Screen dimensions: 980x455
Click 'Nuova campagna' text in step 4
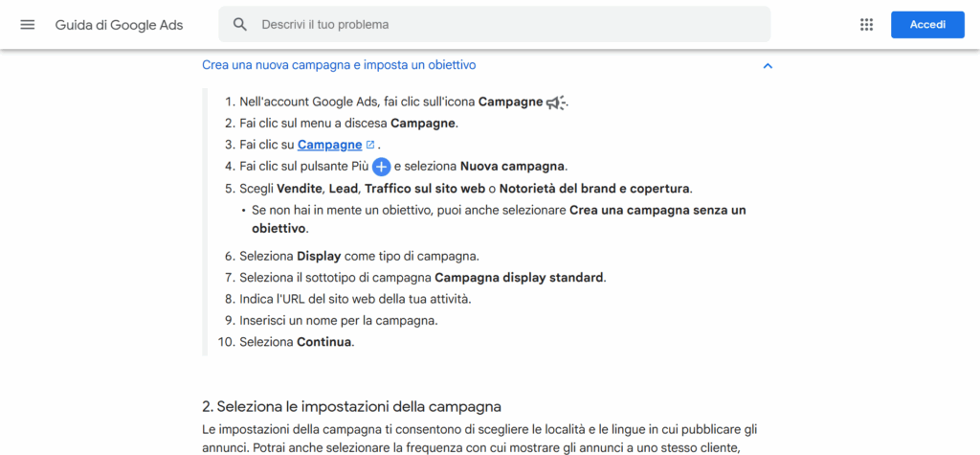tap(513, 167)
